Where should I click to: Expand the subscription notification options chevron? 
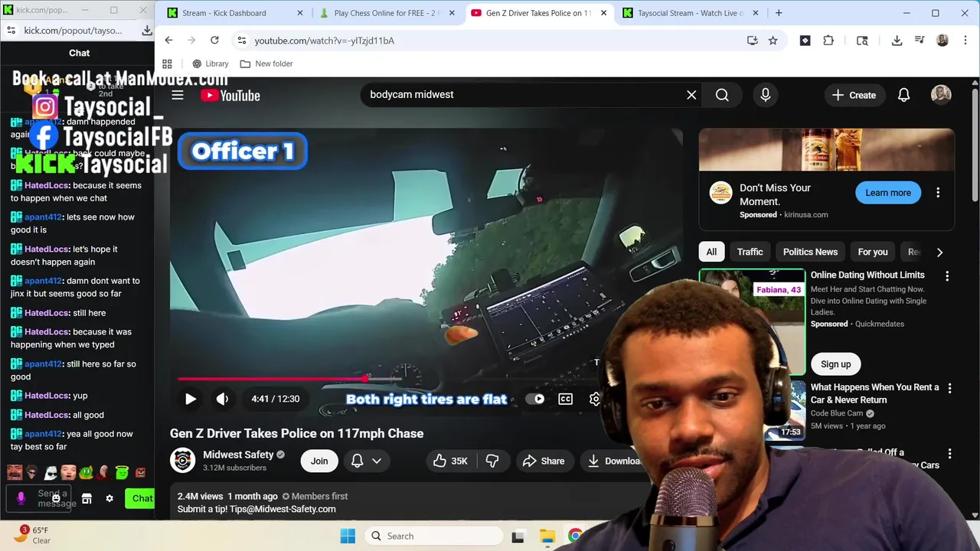[x=377, y=461]
